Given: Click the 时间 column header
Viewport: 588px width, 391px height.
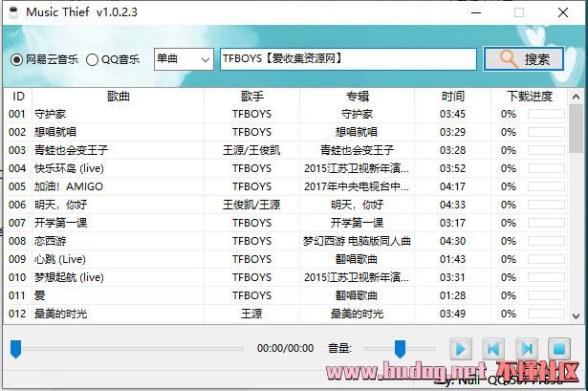Looking at the screenshot, I should pos(452,97).
